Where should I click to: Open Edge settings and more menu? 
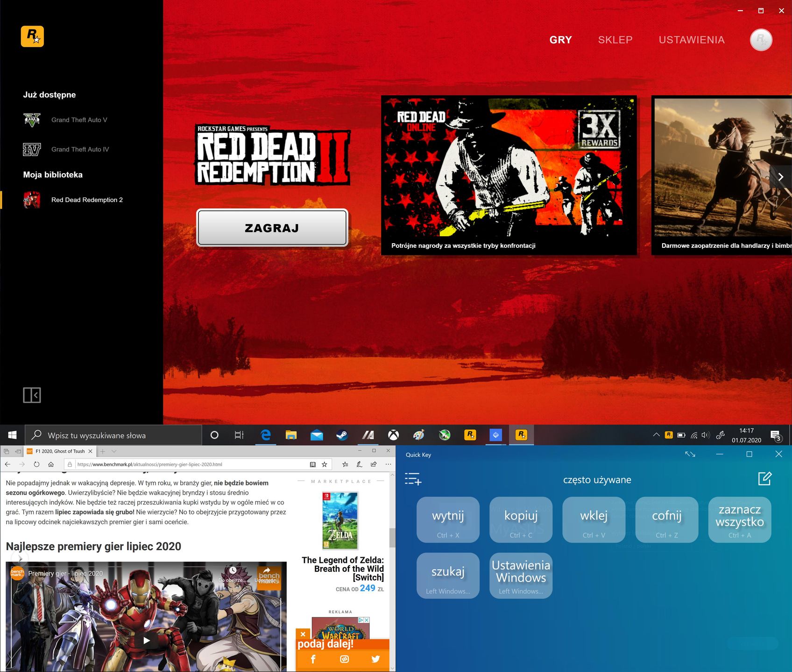(x=388, y=464)
